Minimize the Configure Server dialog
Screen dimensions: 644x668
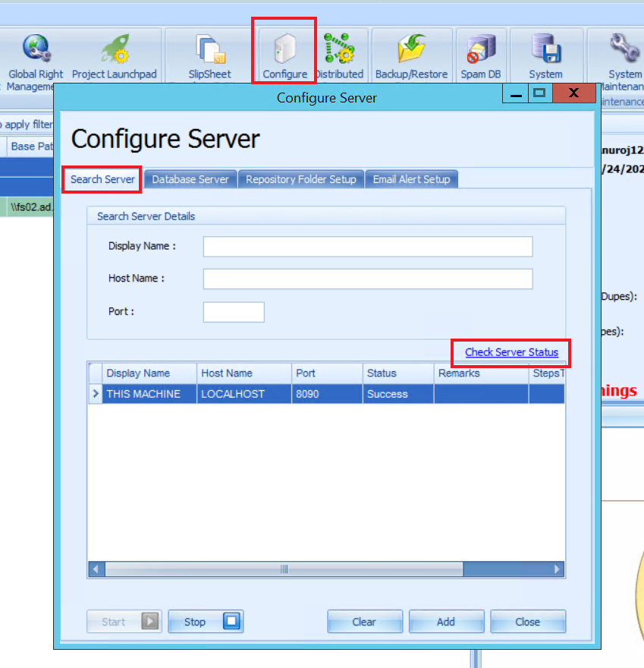pos(516,93)
